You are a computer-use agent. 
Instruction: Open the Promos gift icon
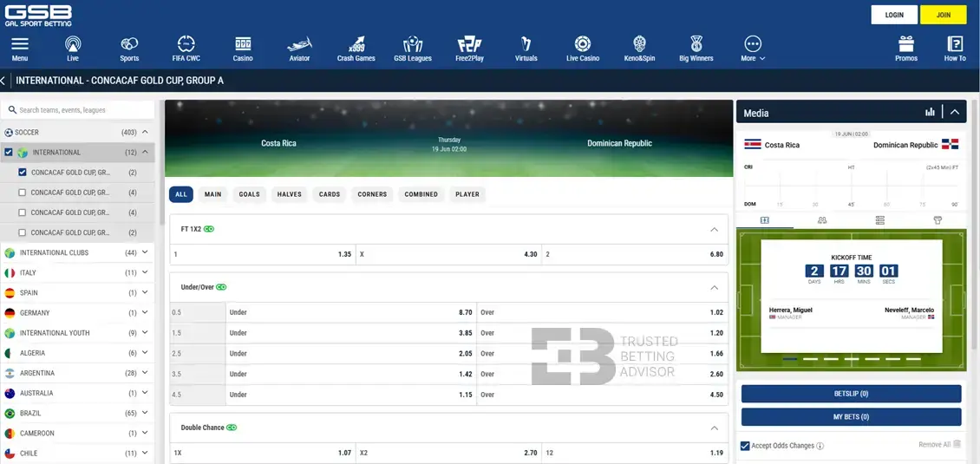(906, 44)
